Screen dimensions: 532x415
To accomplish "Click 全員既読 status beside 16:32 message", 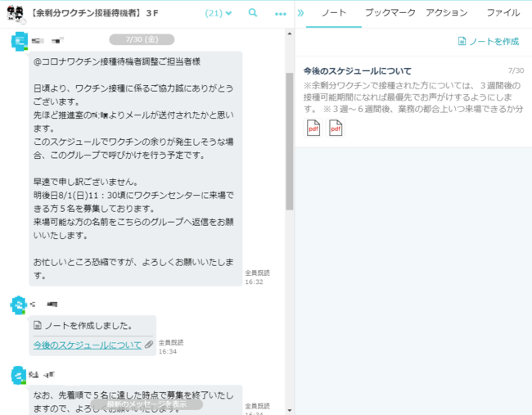I will [258, 273].
